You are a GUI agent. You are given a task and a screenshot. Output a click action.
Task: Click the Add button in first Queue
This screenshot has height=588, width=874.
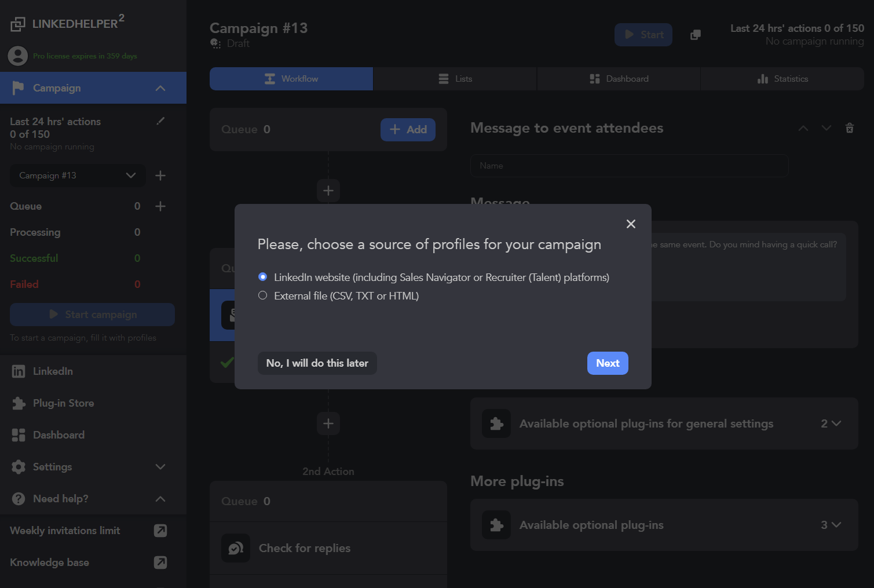pyautogui.click(x=408, y=130)
